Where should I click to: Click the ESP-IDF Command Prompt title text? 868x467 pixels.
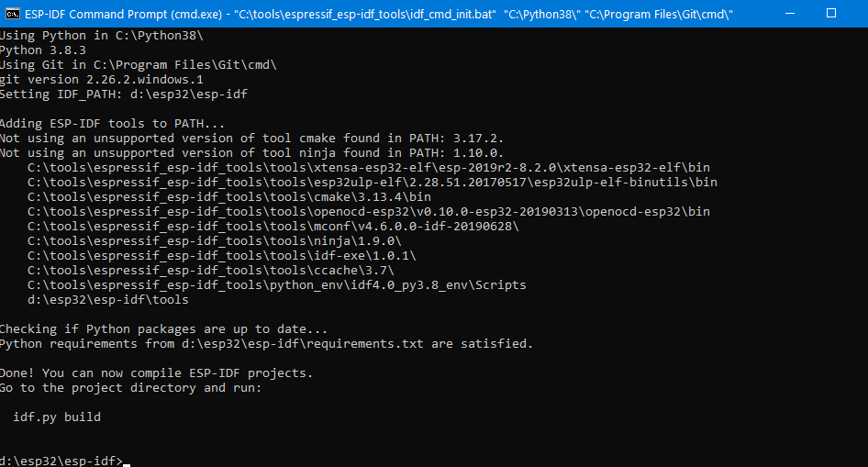128,14
